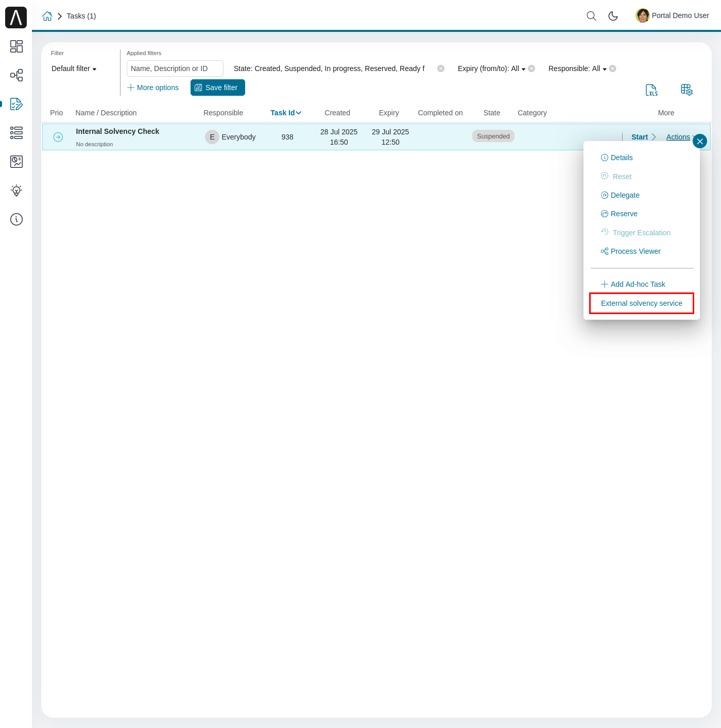Image resolution: width=721 pixels, height=728 pixels.
Task: Open the Tasks list sidebar icon
Action: tap(16, 104)
